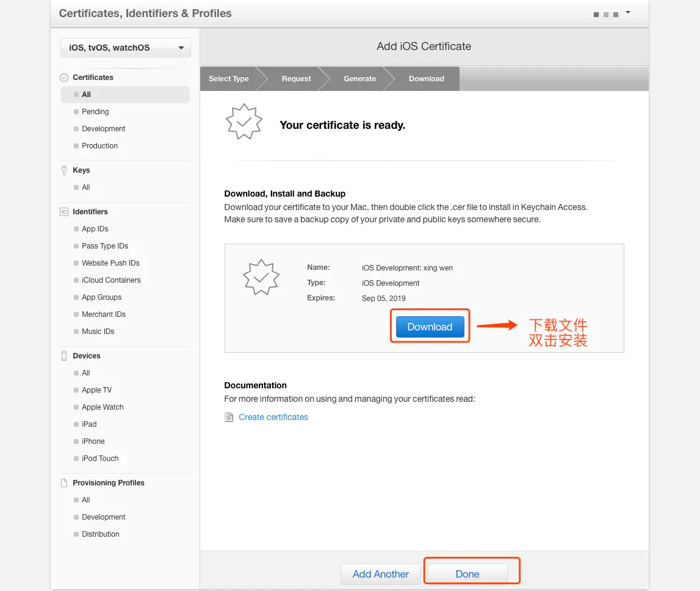Screen dimensions: 700x591
Task: Click the document icon beside Create certificates
Action: 229,417
